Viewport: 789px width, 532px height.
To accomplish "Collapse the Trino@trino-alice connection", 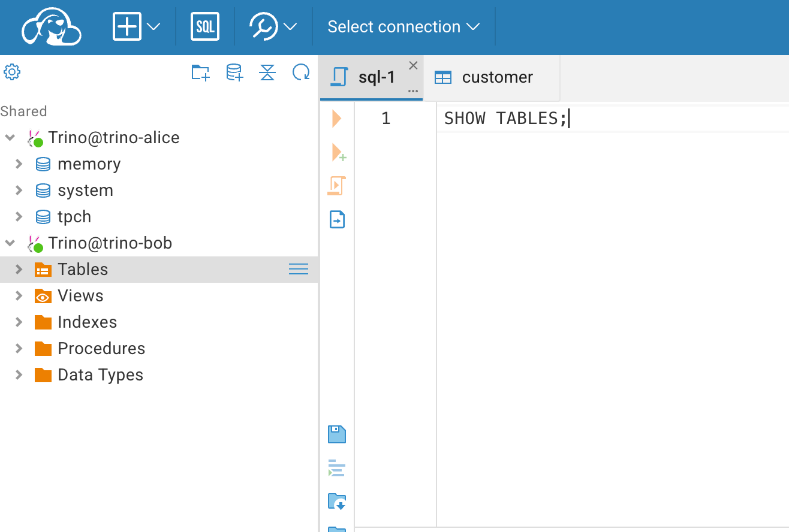I will [10, 138].
